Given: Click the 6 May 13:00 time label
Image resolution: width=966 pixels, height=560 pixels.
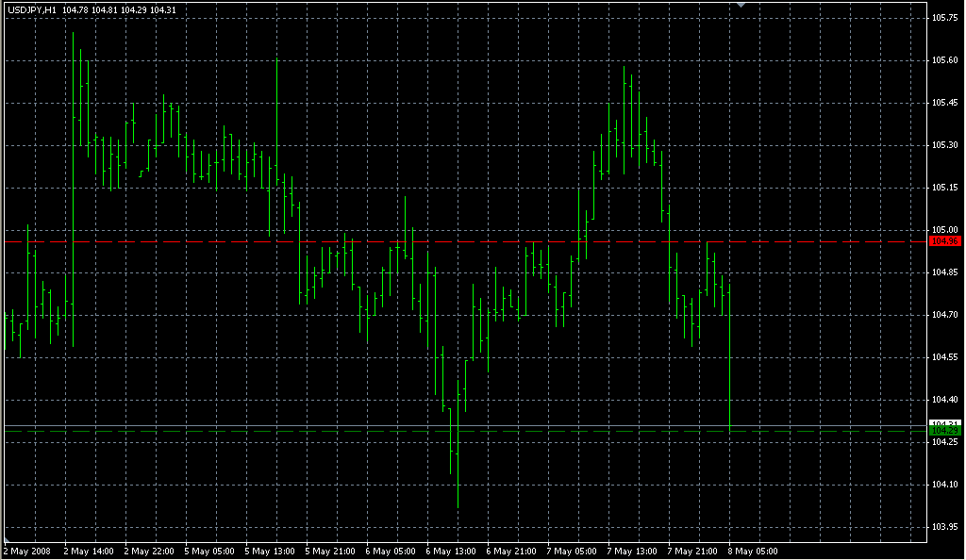Looking at the screenshot, I should [x=452, y=551].
